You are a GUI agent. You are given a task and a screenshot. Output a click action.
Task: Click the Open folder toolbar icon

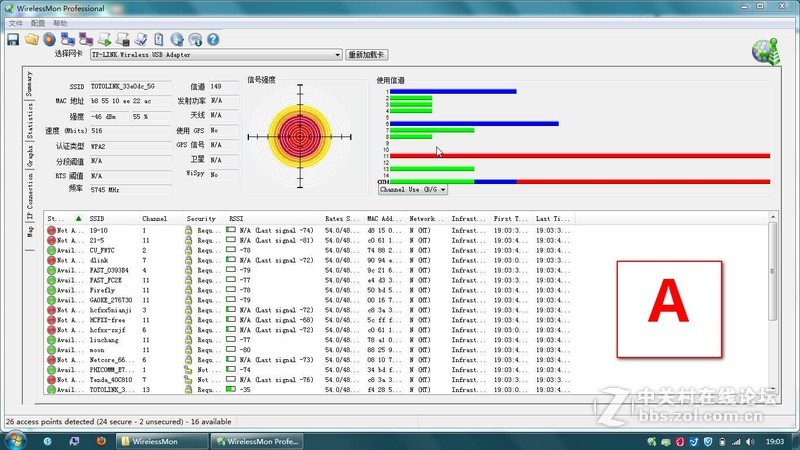[31, 39]
